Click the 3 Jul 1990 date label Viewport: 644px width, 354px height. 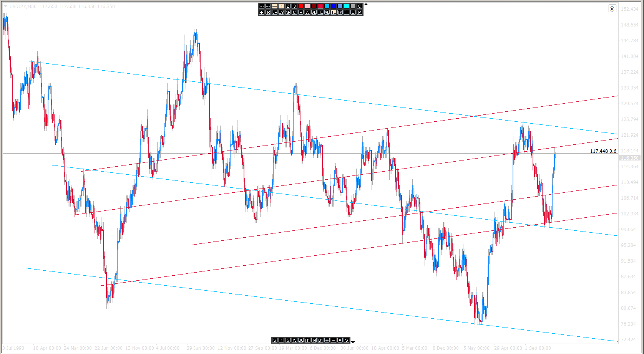coord(13,348)
